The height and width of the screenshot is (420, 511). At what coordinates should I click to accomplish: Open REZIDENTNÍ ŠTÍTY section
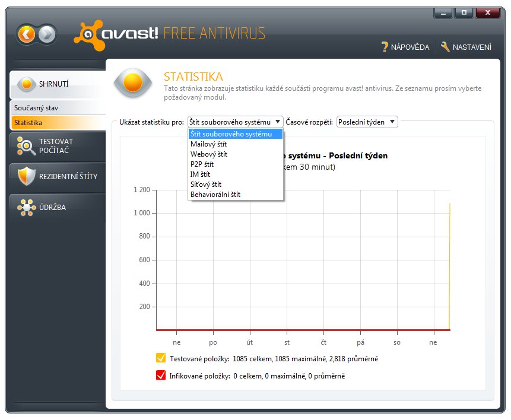click(x=58, y=177)
